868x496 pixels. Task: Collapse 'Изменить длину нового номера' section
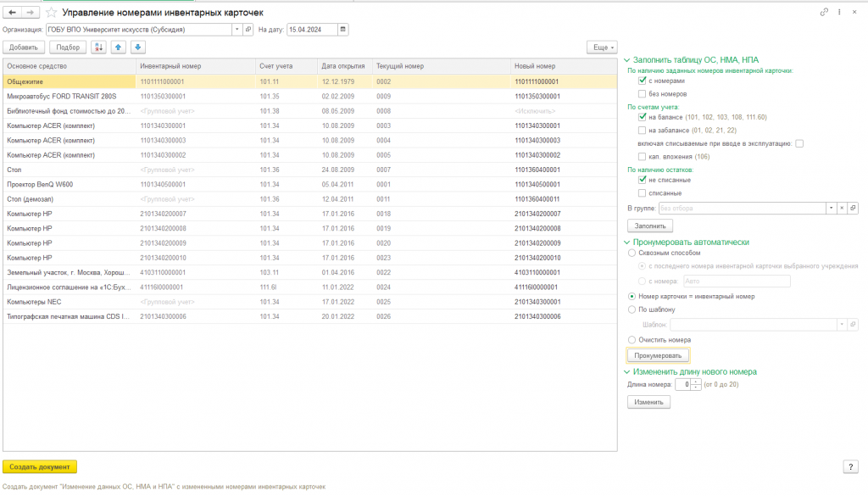point(626,372)
